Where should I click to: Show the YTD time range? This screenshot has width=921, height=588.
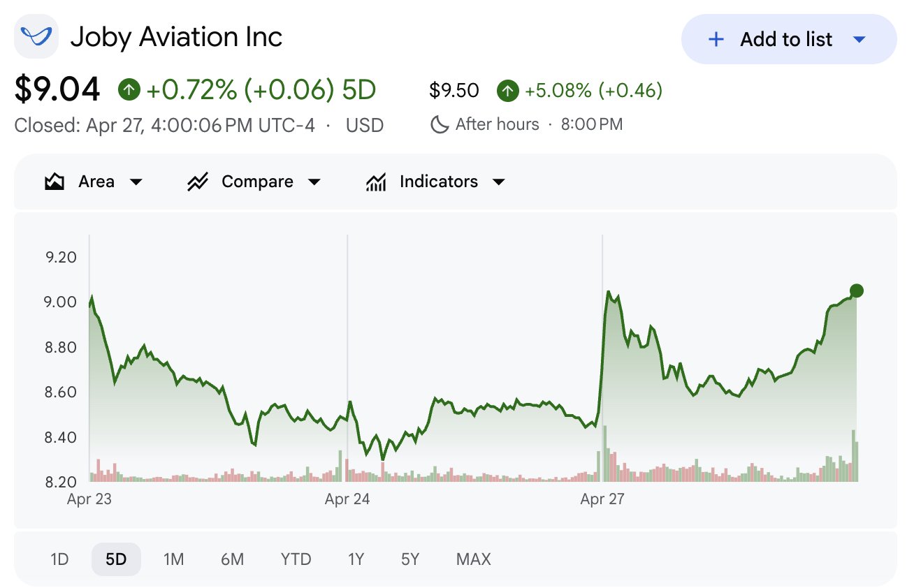(x=296, y=559)
